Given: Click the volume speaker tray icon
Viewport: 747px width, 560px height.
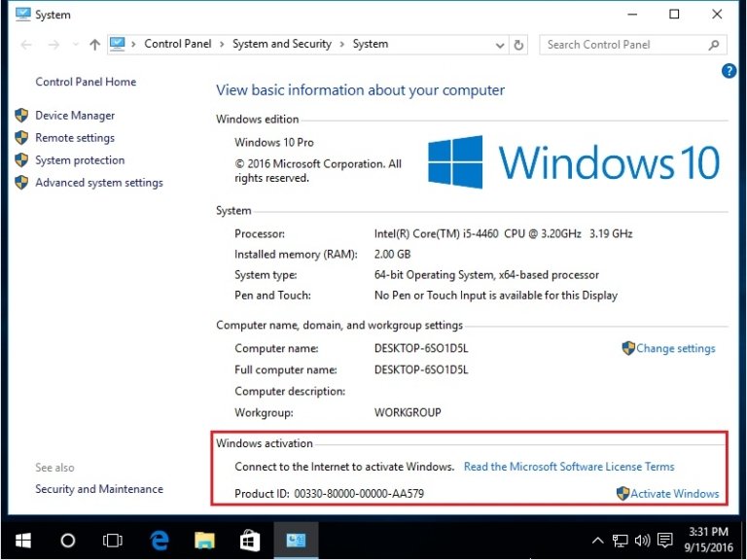Looking at the screenshot, I should [643, 540].
